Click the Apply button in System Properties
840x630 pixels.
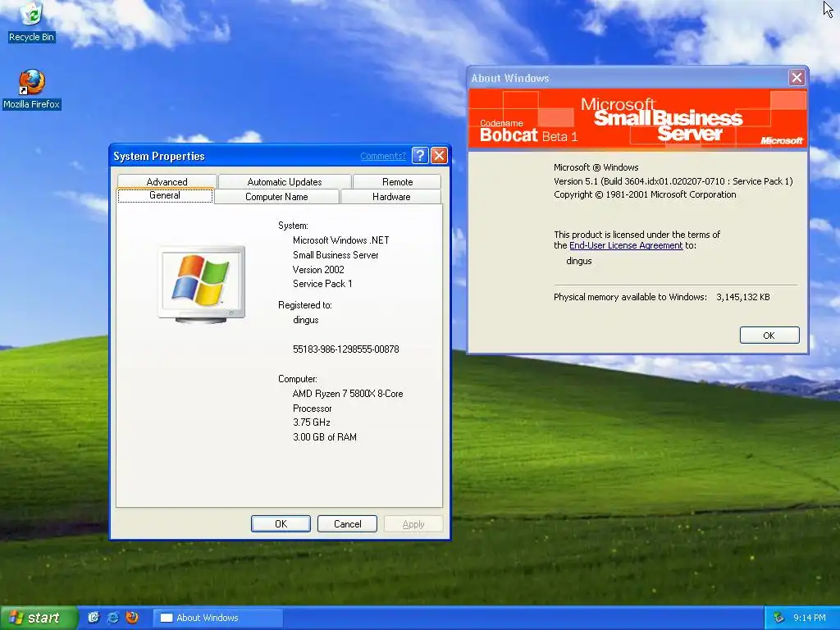coord(413,524)
